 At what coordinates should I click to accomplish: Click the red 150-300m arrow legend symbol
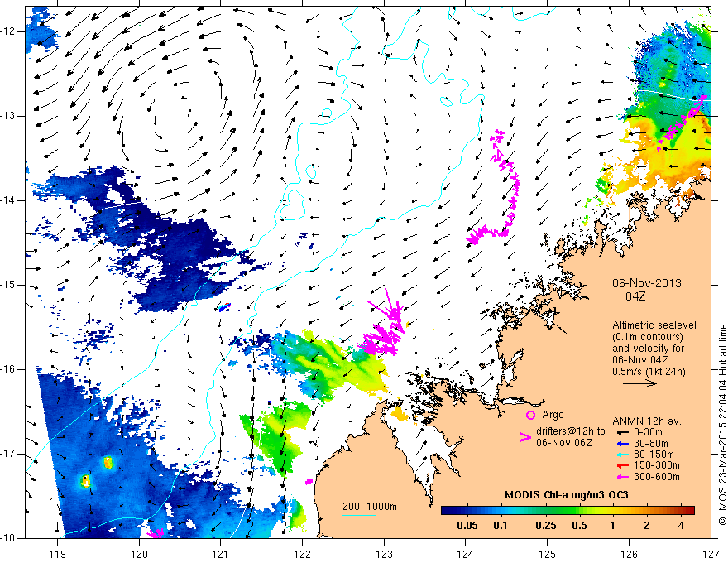pyautogui.click(x=622, y=465)
